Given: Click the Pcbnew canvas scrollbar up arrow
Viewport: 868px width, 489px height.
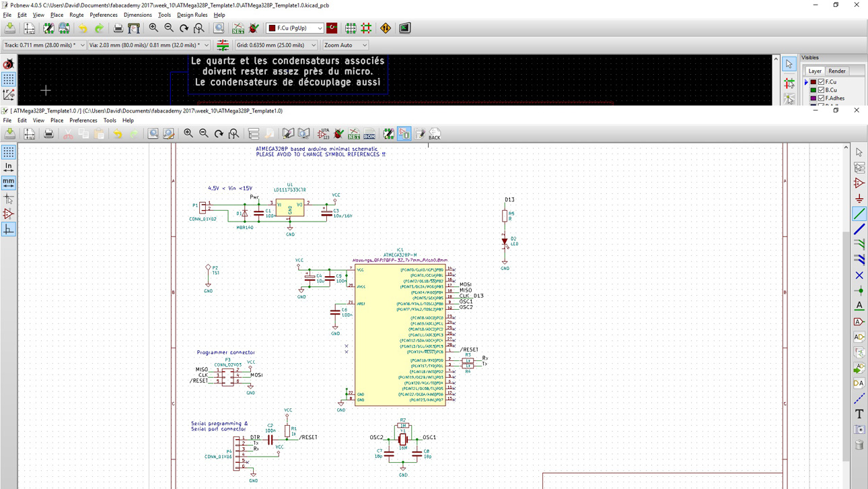Looking at the screenshot, I should coord(776,59).
